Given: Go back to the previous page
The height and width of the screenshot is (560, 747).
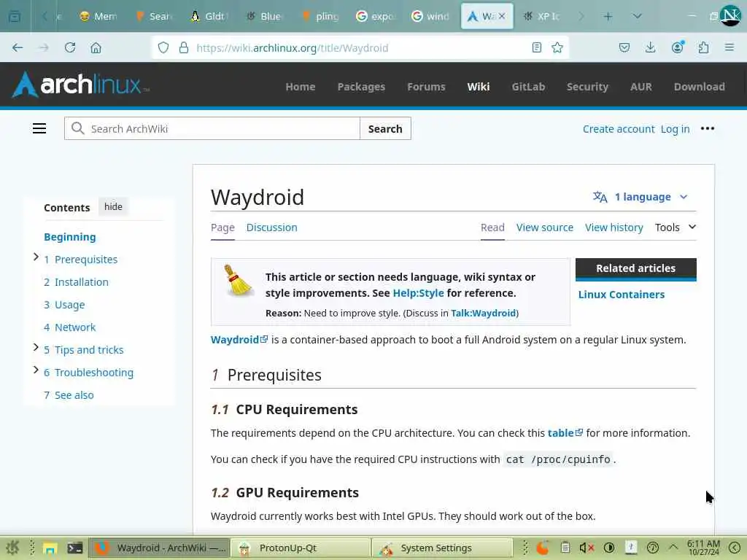Looking at the screenshot, I should pyautogui.click(x=18, y=47).
